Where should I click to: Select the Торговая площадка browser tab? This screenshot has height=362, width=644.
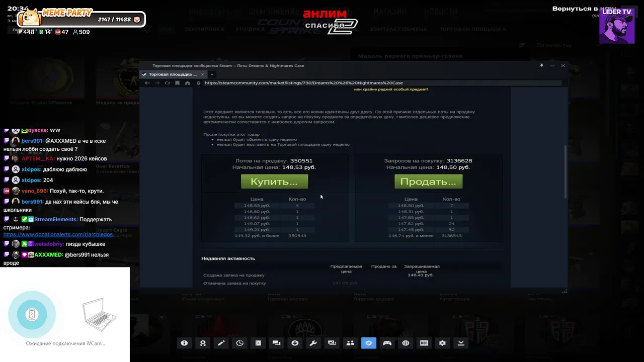pos(173,74)
